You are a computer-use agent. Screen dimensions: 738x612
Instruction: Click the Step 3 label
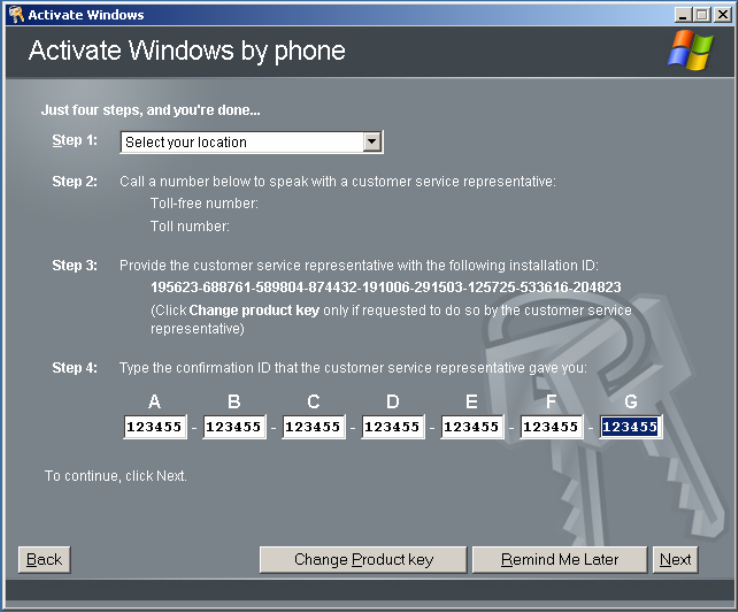coord(75,266)
